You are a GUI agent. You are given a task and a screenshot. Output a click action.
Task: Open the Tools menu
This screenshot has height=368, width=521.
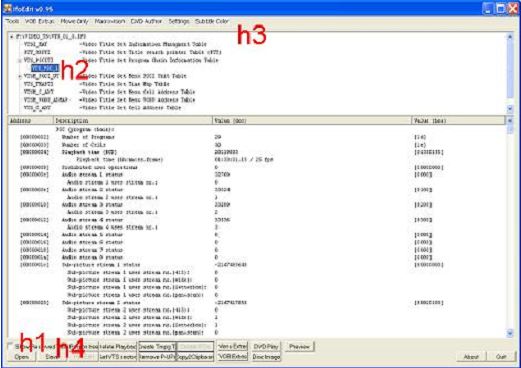[12, 21]
